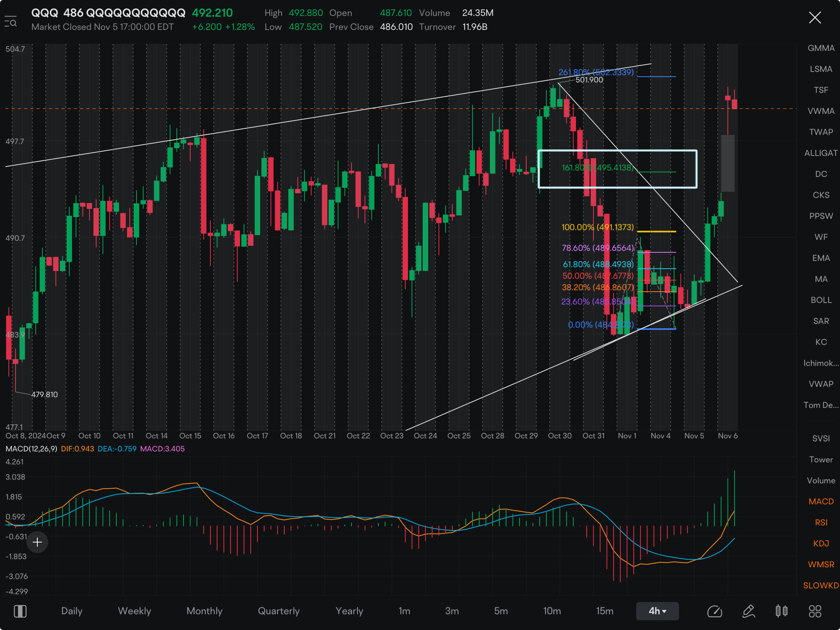The width and height of the screenshot is (840, 630).
Task: Select the 0.00% Fibonacci base label
Action: (601, 325)
